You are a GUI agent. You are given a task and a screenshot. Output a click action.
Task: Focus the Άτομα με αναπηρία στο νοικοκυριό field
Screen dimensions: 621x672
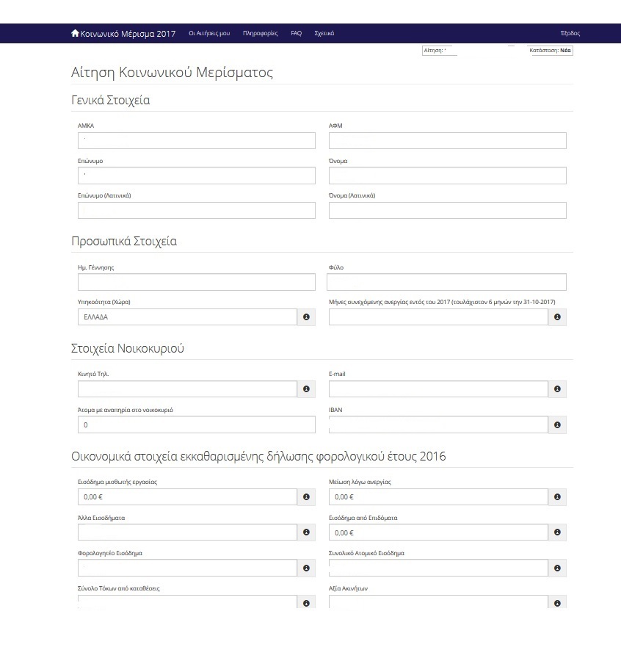196,424
